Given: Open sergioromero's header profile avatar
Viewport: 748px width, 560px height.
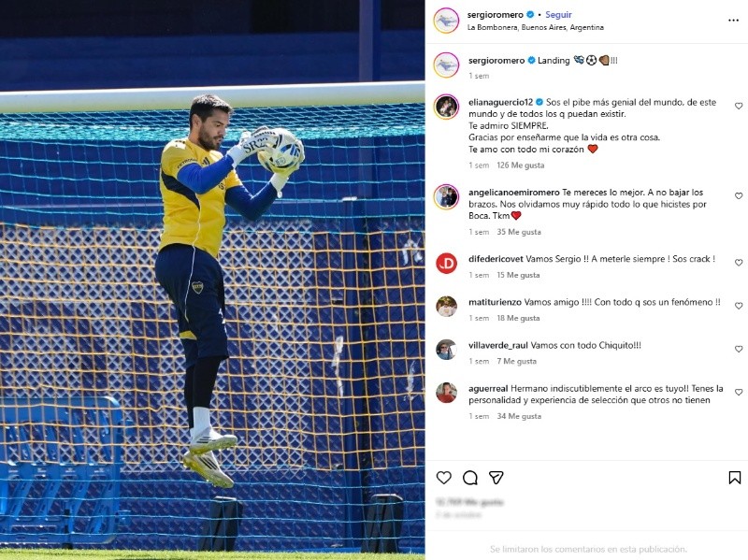Looking at the screenshot, I should [x=446, y=21].
